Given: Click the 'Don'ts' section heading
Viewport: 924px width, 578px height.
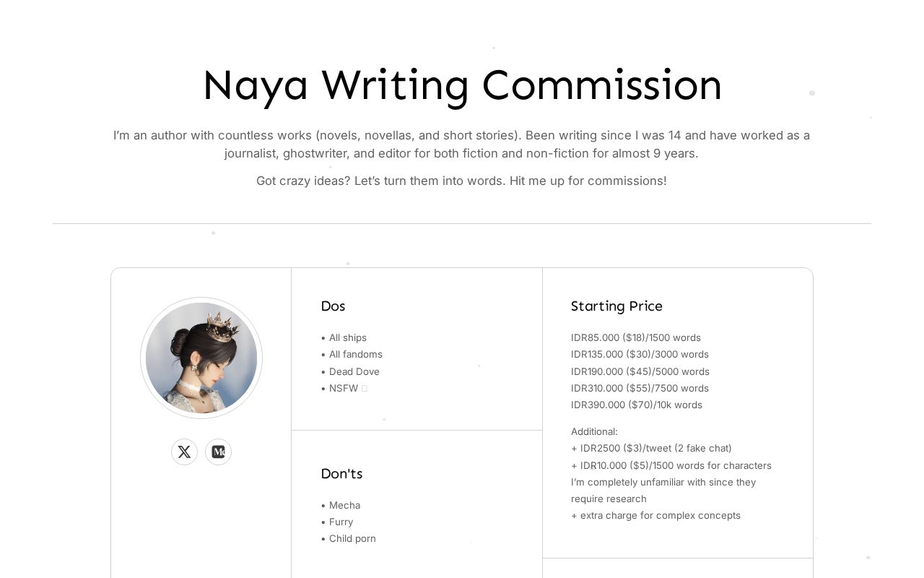Looking at the screenshot, I should point(341,474).
